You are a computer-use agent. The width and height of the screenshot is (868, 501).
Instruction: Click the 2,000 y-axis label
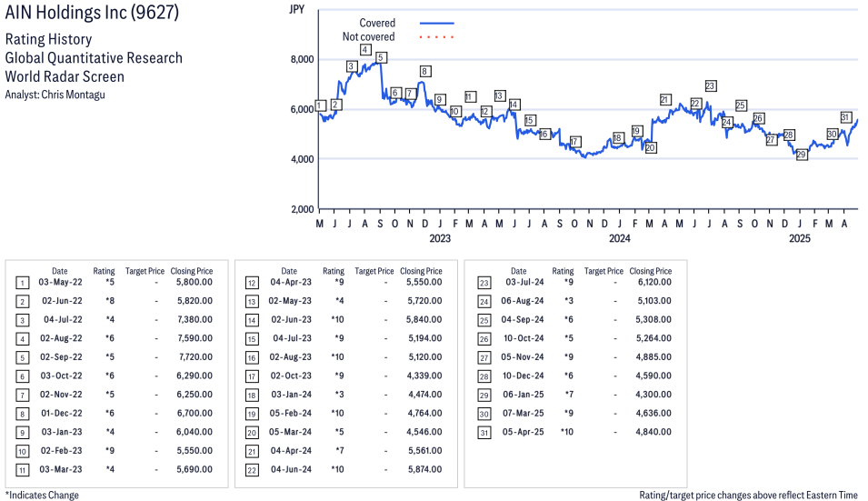(x=302, y=209)
